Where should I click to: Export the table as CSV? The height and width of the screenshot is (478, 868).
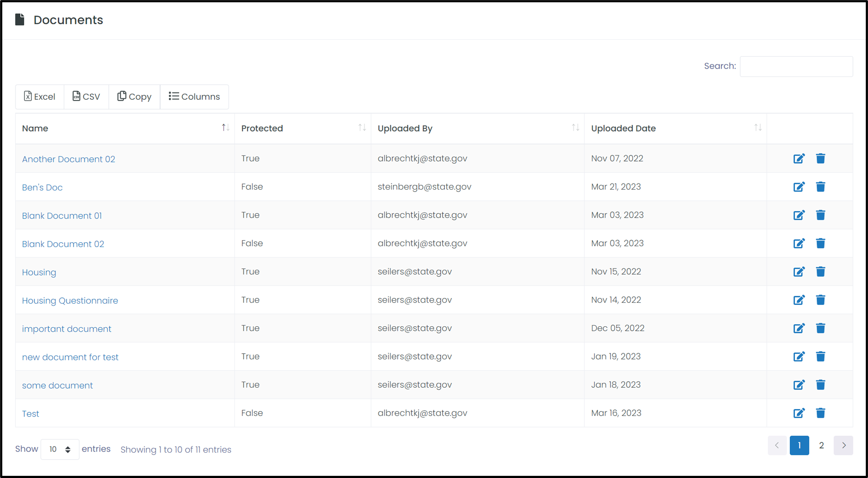tap(86, 97)
